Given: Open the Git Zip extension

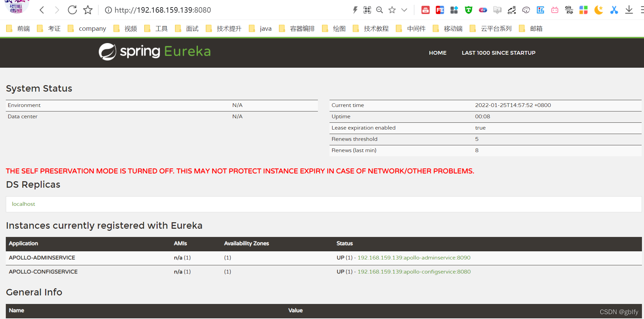Looking at the screenshot, I should click(x=569, y=10).
